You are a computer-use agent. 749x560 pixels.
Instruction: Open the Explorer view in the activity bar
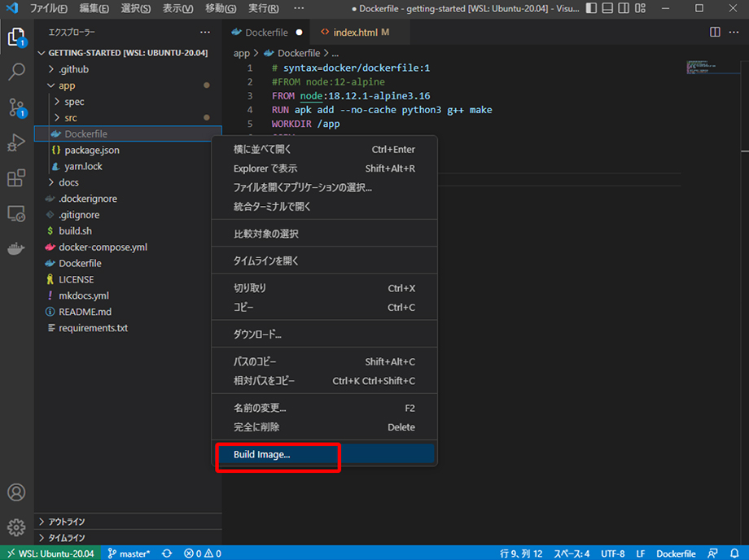click(16, 37)
